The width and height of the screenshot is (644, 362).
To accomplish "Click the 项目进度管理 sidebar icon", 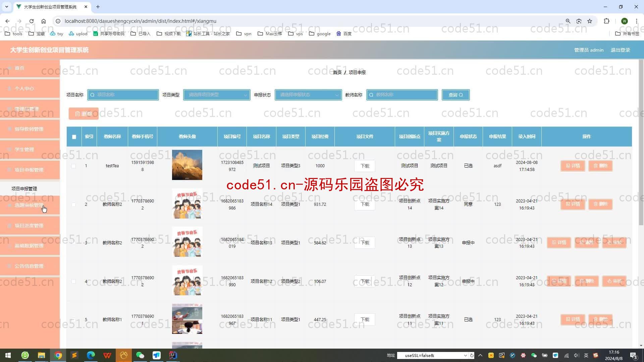I will [29, 226].
